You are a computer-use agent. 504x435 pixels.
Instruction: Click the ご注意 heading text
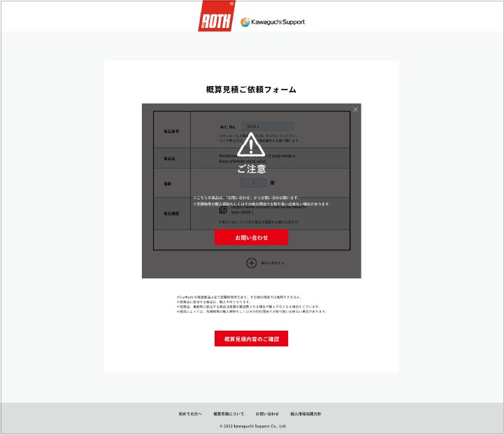pyautogui.click(x=252, y=169)
